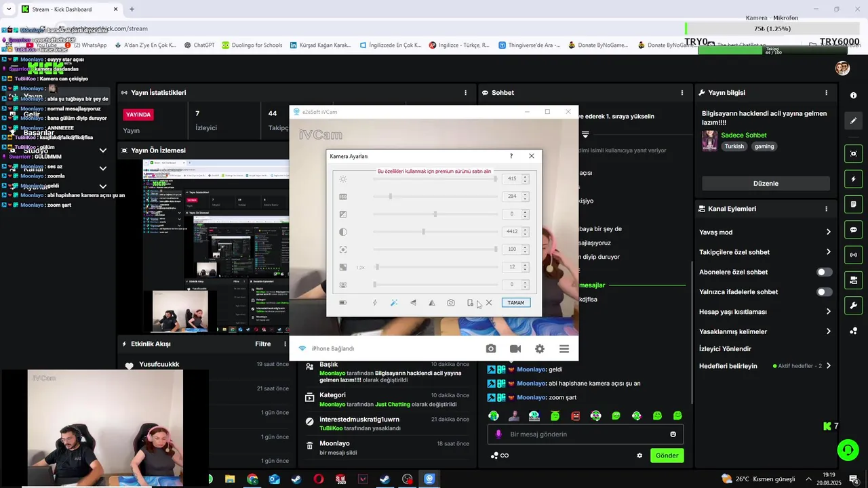The image size is (868, 488).
Task: Click the Yayın Ön İzlemesi preview thumbnail
Action: (216, 246)
